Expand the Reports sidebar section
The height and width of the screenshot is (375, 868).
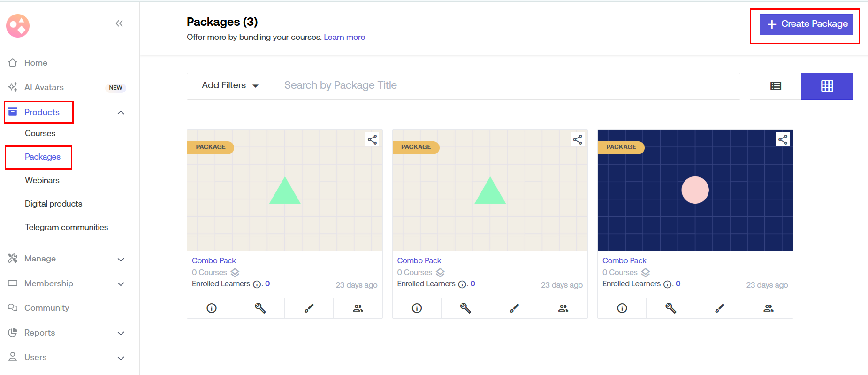tap(121, 333)
